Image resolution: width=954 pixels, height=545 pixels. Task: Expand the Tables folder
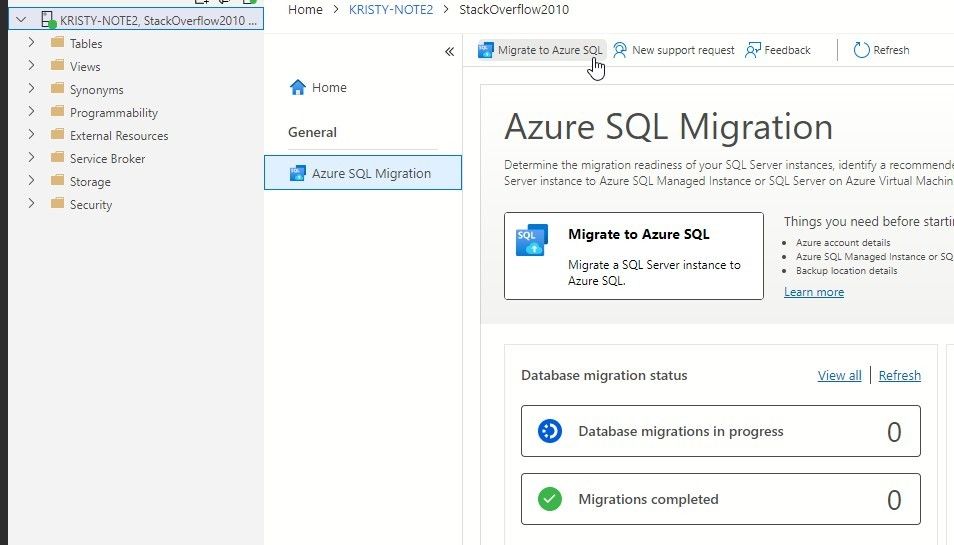(32, 43)
